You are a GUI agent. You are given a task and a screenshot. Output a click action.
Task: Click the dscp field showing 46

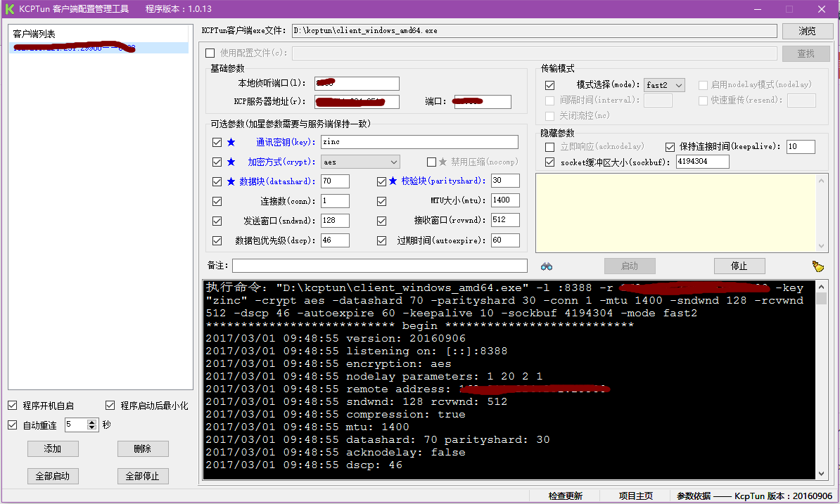click(335, 240)
